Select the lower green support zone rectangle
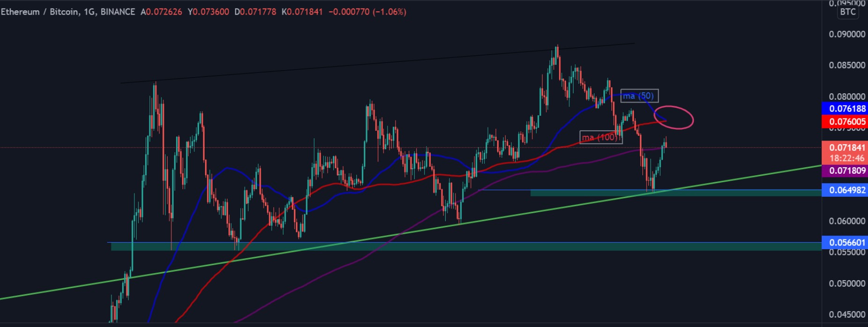The width and height of the screenshot is (868, 327). [x=468, y=247]
